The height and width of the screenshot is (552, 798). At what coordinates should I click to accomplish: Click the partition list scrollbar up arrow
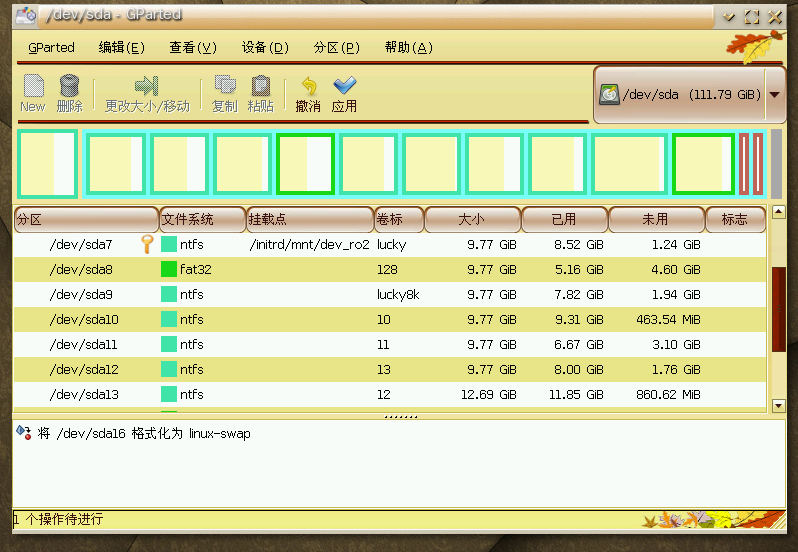[x=778, y=212]
